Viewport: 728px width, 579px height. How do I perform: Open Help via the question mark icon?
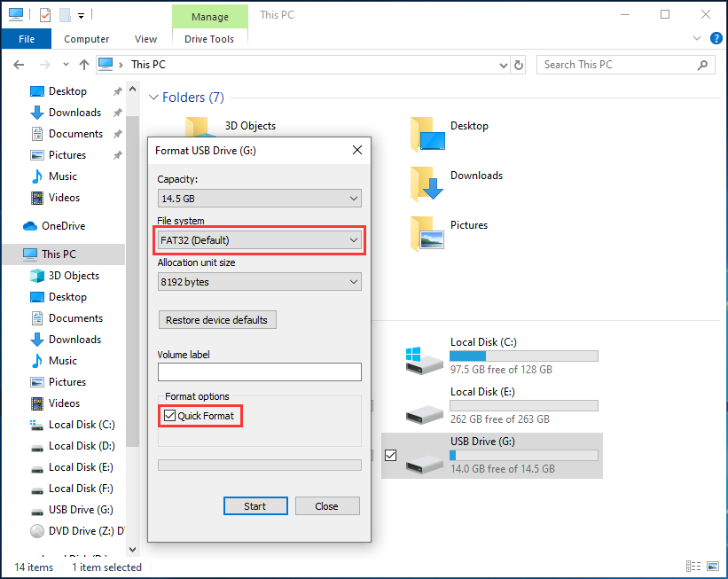click(716, 38)
